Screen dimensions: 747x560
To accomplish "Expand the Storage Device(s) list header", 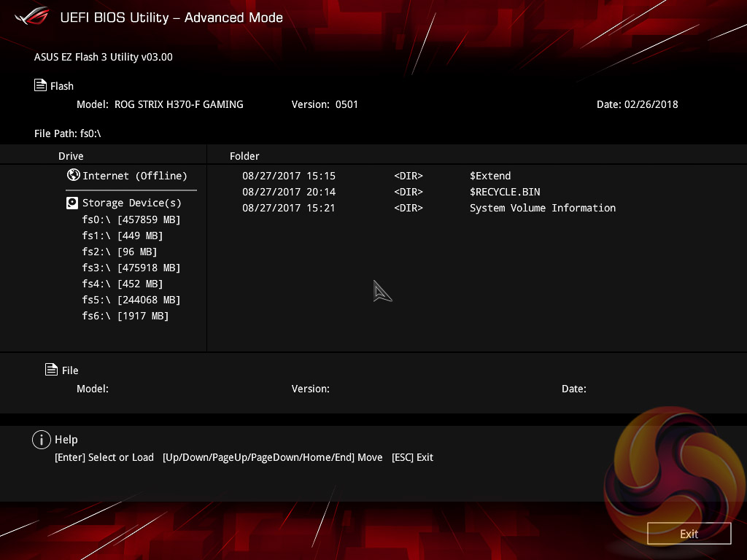I will coord(131,203).
